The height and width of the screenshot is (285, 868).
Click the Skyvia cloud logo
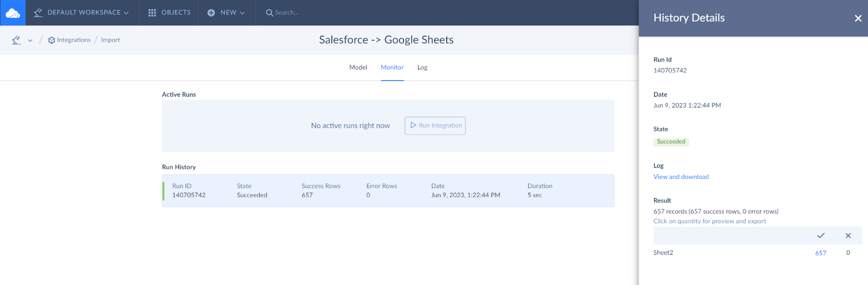pyautogui.click(x=12, y=12)
